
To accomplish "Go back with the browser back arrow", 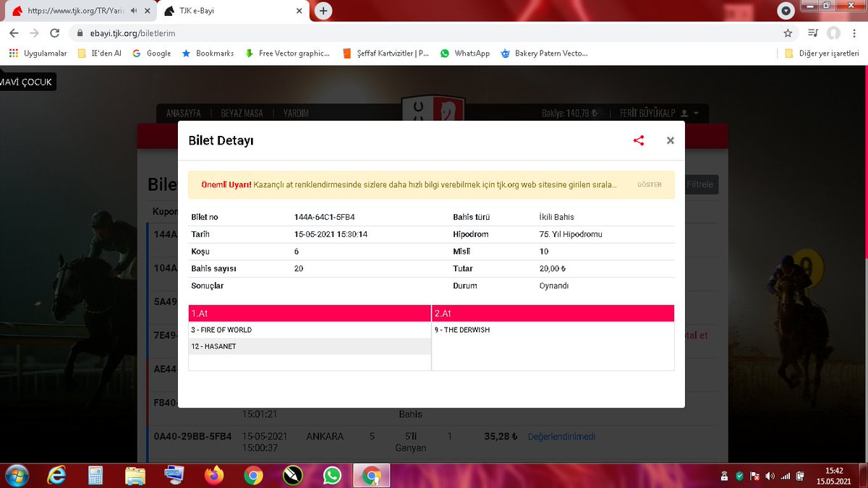I will click(x=14, y=33).
